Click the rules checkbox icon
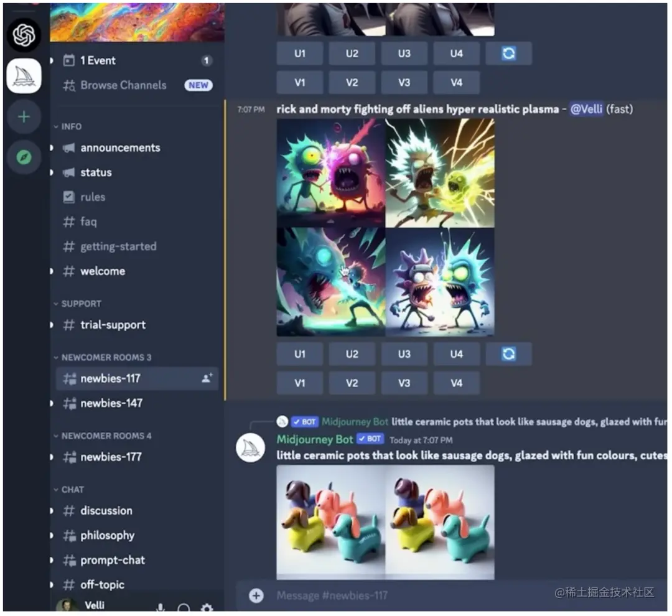 pos(68,197)
